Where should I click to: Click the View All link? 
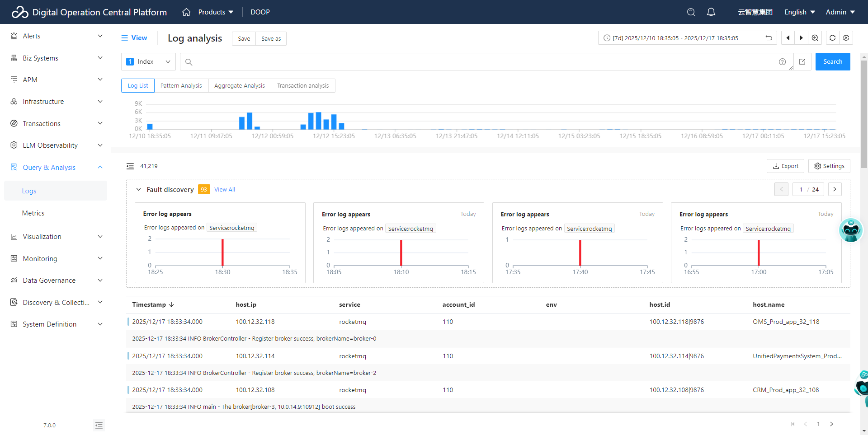coord(225,190)
